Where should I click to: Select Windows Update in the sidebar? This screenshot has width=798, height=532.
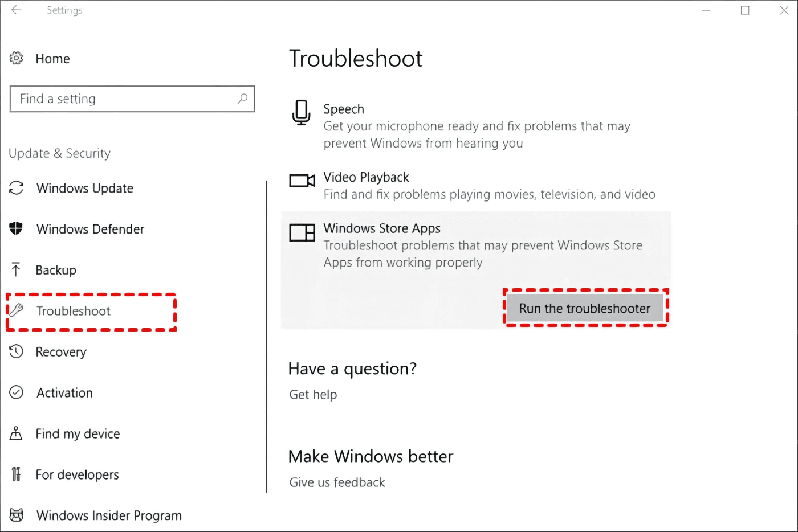(x=84, y=188)
